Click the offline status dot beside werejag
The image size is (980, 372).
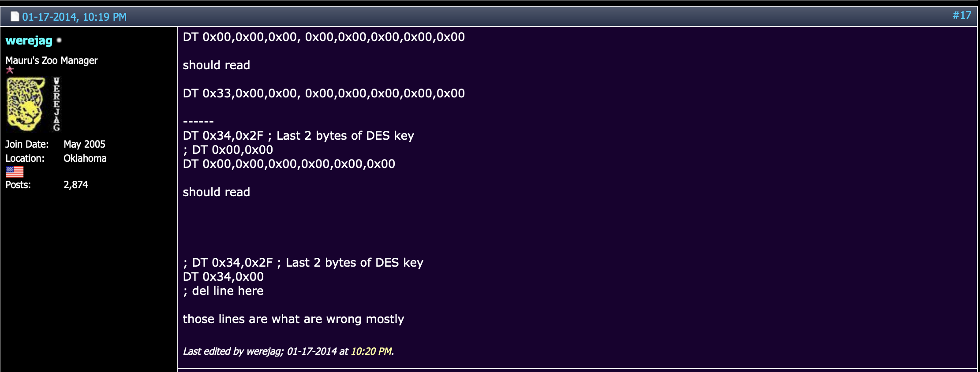59,40
